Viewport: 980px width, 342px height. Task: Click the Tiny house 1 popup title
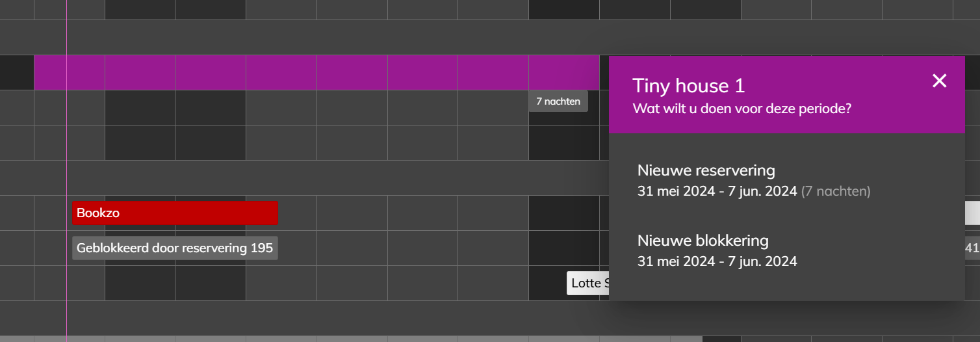pos(688,86)
